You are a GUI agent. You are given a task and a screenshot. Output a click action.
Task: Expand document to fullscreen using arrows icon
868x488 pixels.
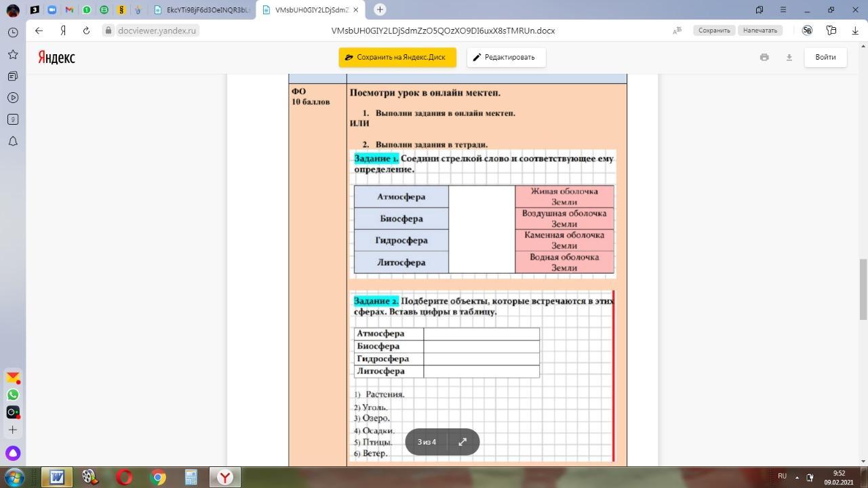point(462,442)
